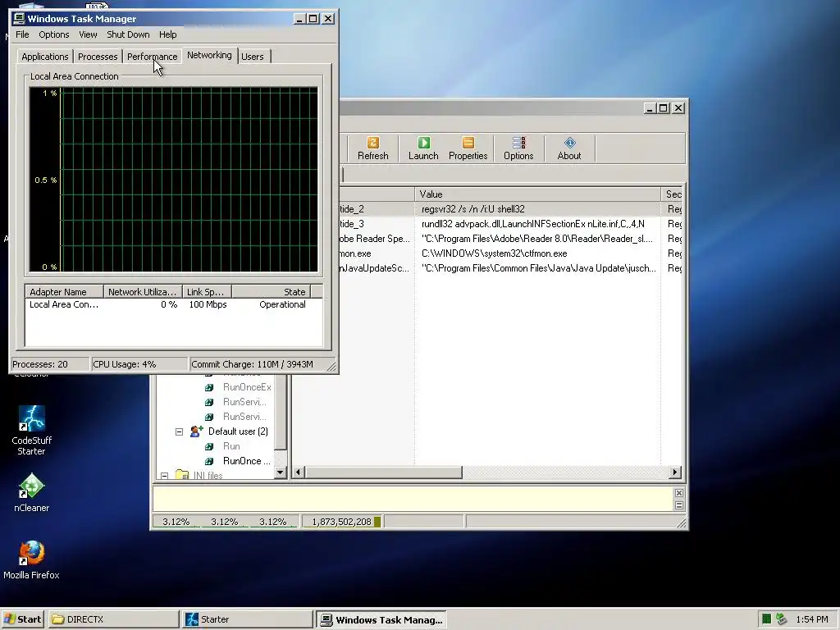Screen dimensions: 840x630
Task: Select the ctfmon.exe value row
Action: click(x=511, y=253)
